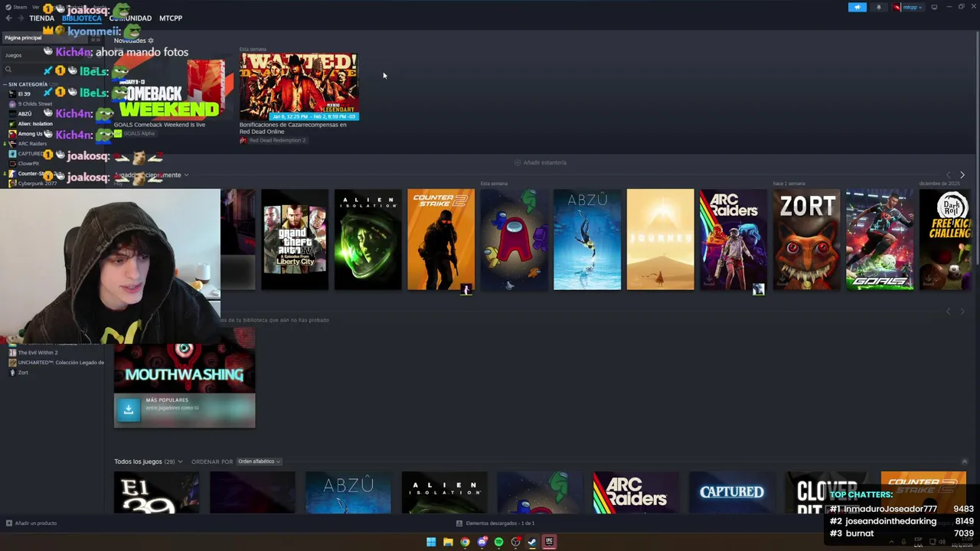Open ARC Raiders tile in all games

click(635, 493)
